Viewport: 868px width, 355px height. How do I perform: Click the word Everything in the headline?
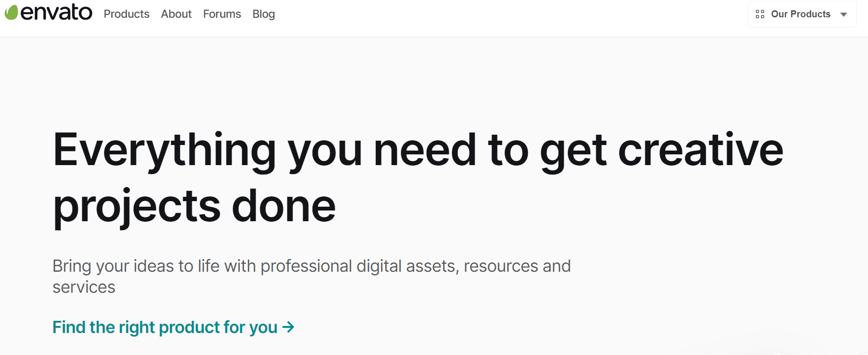click(165, 151)
